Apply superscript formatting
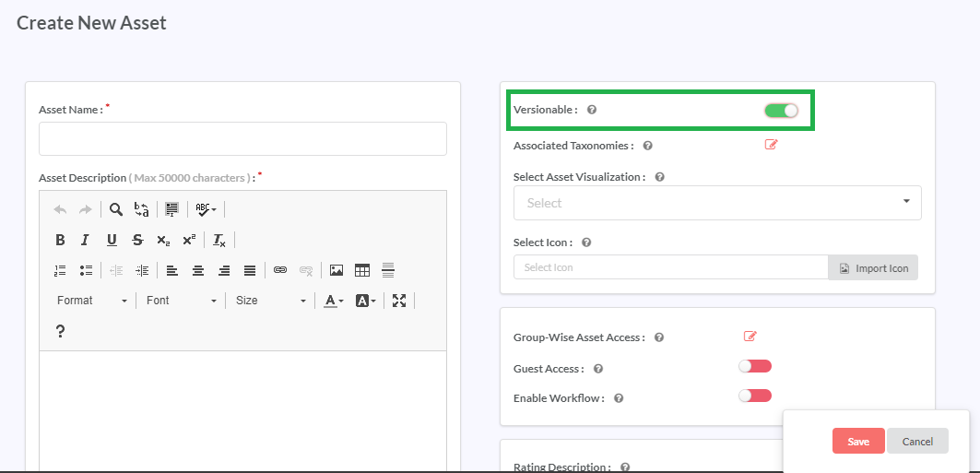The width and height of the screenshot is (980, 473). click(189, 240)
